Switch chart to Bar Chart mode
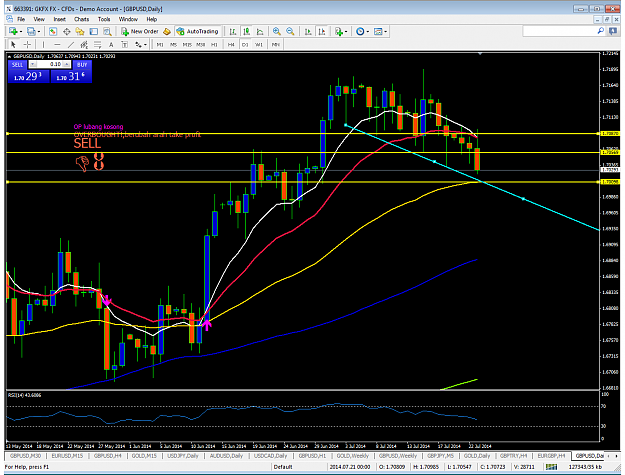Viewport: 625px width, 475px height. click(233, 31)
